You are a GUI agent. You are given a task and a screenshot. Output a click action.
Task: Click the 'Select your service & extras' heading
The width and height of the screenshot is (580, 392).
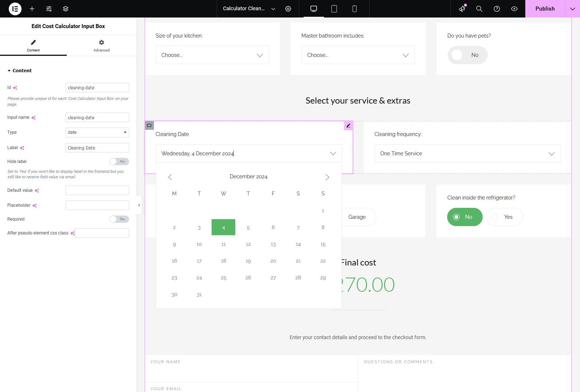[x=358, y=101]
